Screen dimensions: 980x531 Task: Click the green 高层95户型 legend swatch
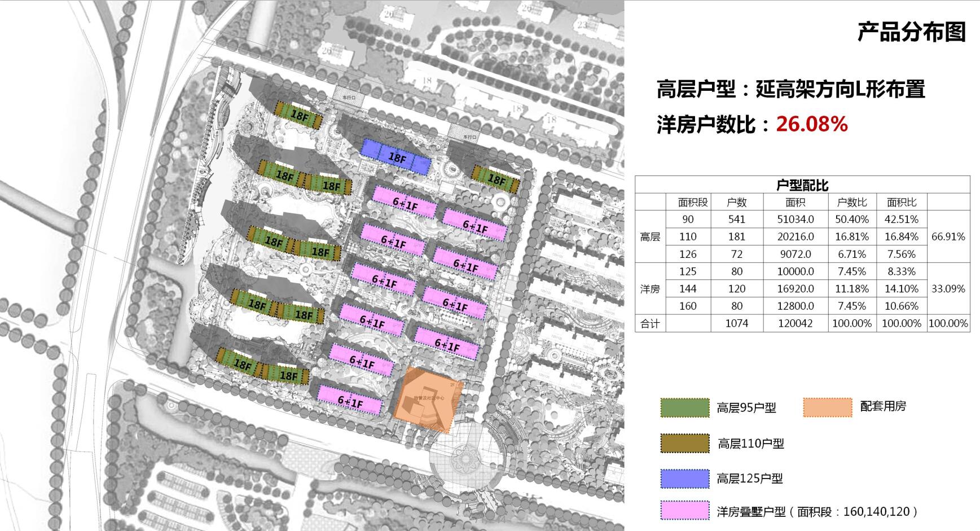[x=685, y=407]
